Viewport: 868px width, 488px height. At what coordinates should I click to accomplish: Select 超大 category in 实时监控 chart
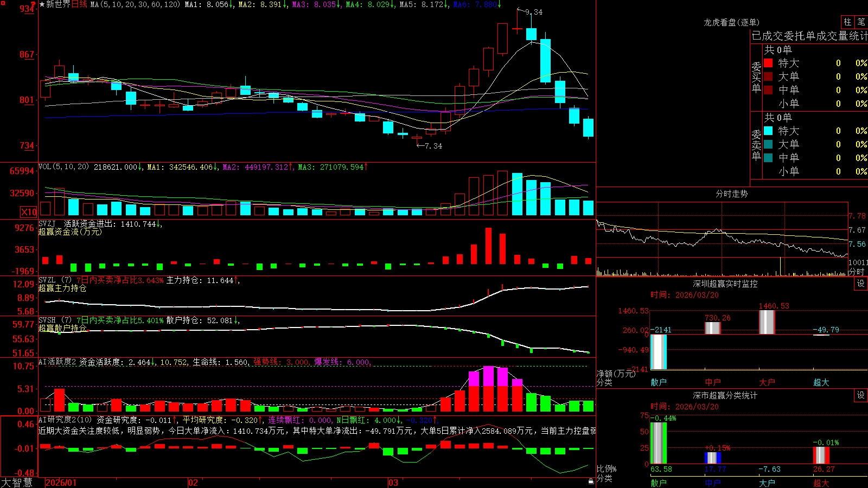(821, 382)
